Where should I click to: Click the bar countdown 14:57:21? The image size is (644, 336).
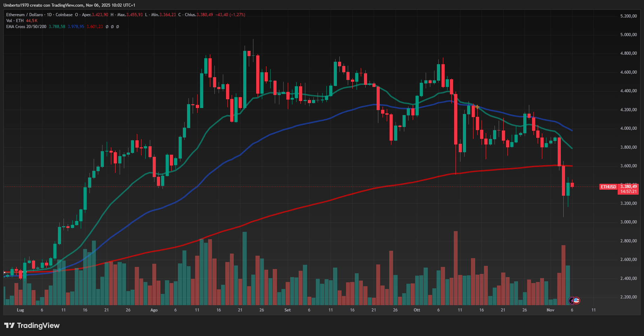(x=629, y=191)
